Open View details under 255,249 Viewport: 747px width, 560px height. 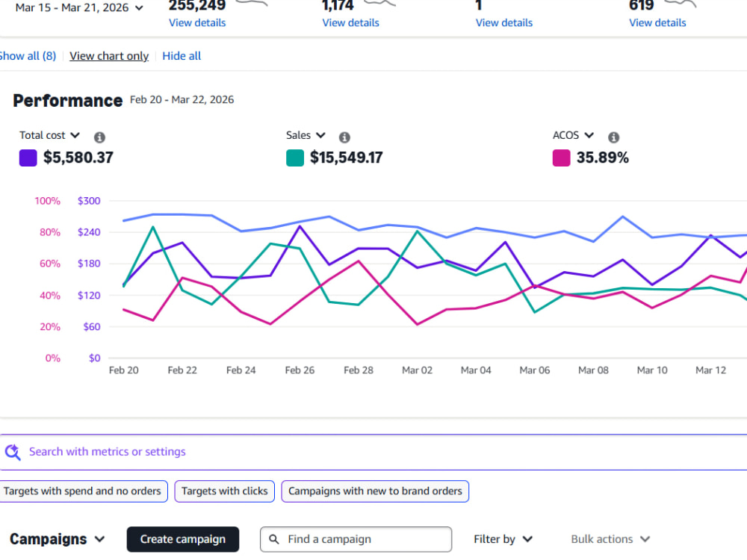(197, 22)
